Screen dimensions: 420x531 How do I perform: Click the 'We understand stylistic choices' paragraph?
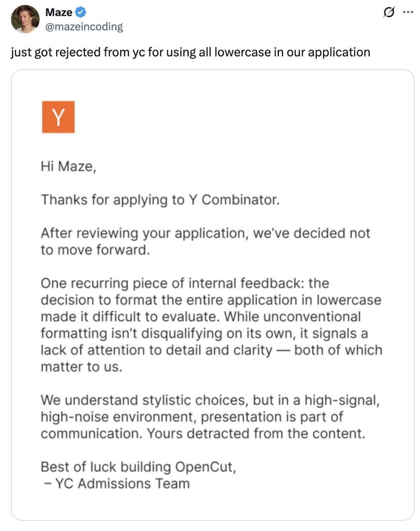[210, 400]
